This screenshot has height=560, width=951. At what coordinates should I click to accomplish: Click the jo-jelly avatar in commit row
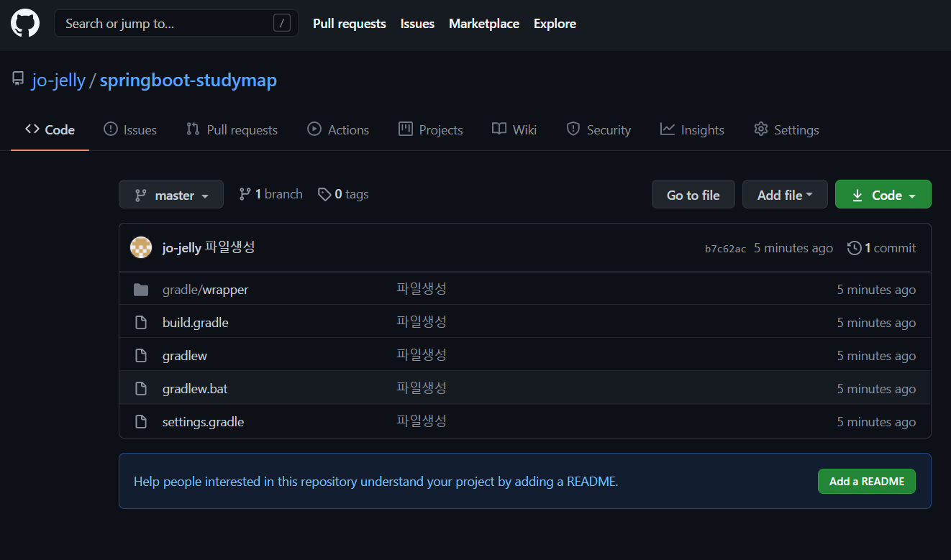click(x=141, y=247)
